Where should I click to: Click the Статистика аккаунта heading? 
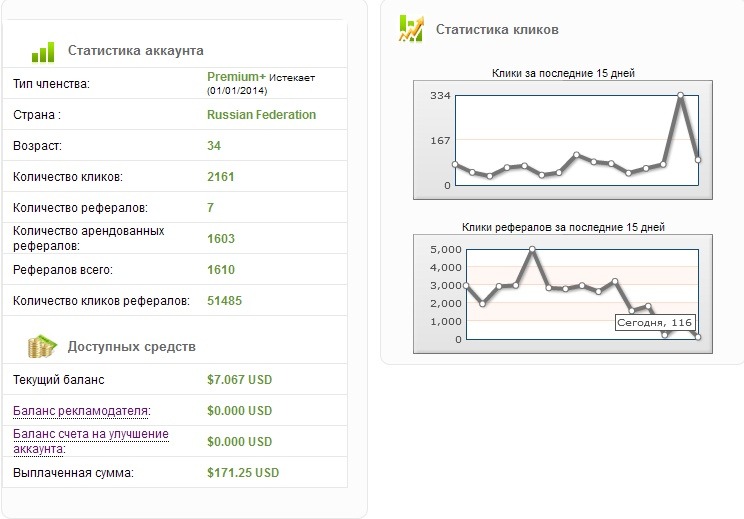pyautogui.click(x=135, y=51)
